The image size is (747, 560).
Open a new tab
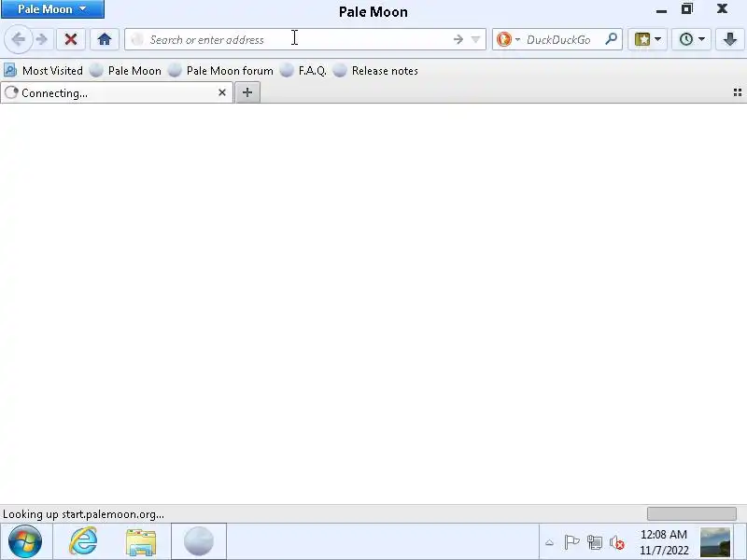pyautogui.click(x=247, y=92)
